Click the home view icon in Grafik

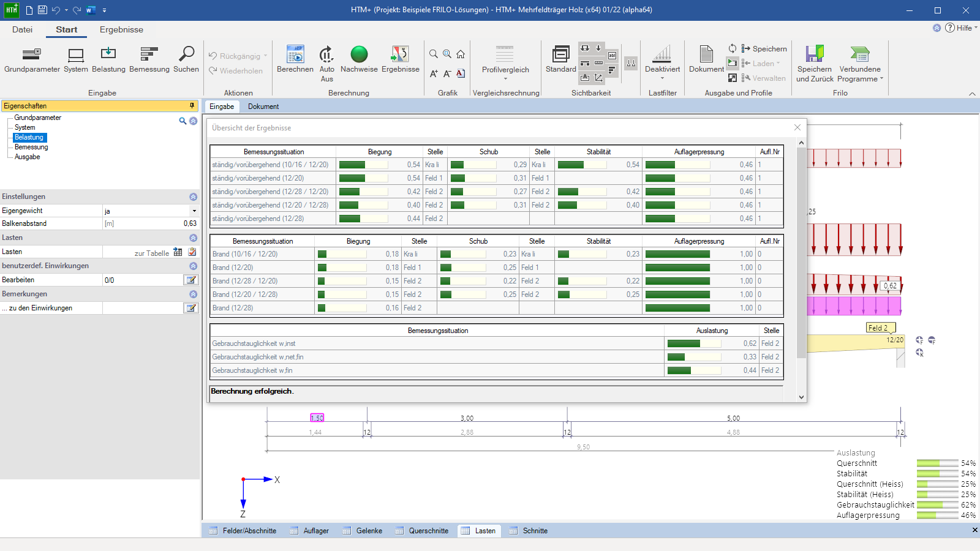(x=461, y=54)
